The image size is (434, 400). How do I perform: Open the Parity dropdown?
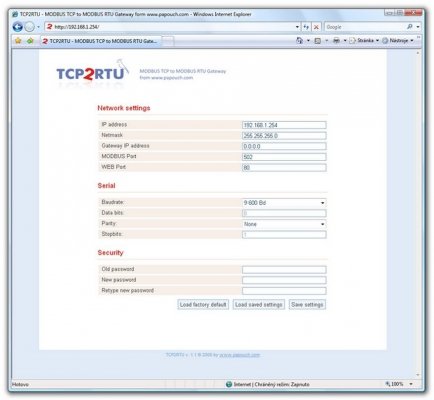(x=284, y=224)
